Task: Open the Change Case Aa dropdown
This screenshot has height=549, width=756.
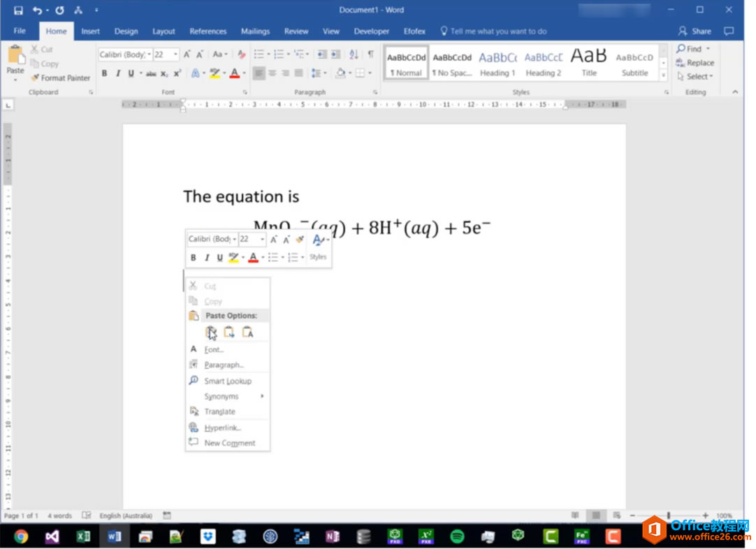Action: [220, 54]
